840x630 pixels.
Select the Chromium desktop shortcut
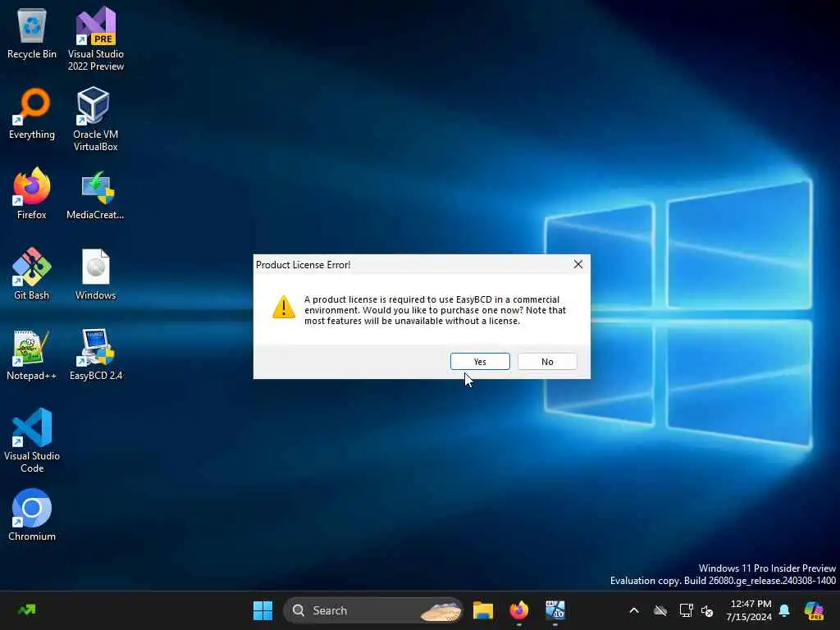tap(32, 515)
